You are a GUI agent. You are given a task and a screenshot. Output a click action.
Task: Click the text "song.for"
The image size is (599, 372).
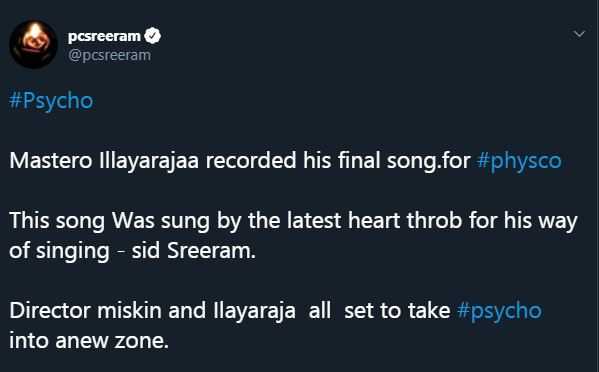pyautogui.click(x=429, y=161)
